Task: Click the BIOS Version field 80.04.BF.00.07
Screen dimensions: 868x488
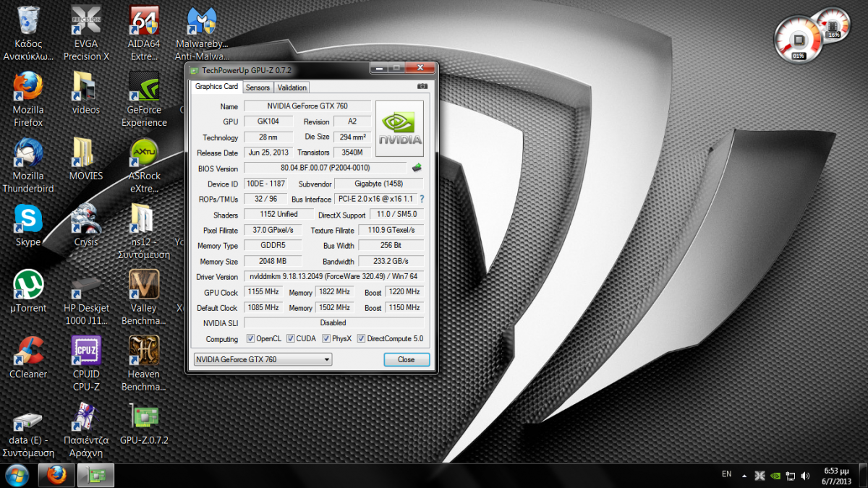Action: (x=325, y=168)
